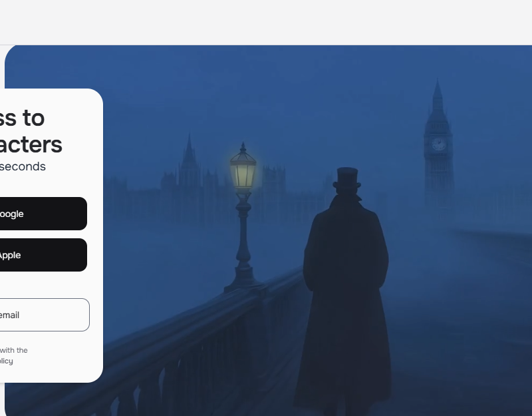Continue with the Google sign-in button

[x=43, y=214]
